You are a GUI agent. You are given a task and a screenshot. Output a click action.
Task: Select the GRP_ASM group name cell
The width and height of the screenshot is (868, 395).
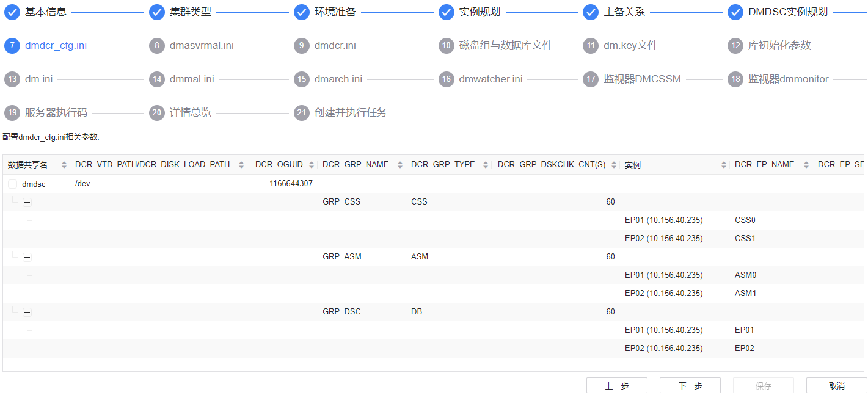click(x=342, y=257)
